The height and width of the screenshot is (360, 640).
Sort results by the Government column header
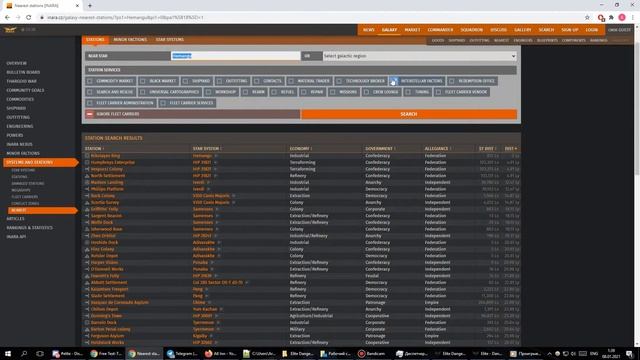379,149
